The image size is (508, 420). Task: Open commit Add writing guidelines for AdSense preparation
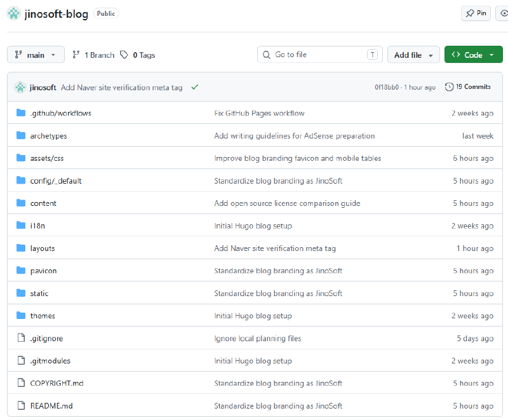[295, 136]
